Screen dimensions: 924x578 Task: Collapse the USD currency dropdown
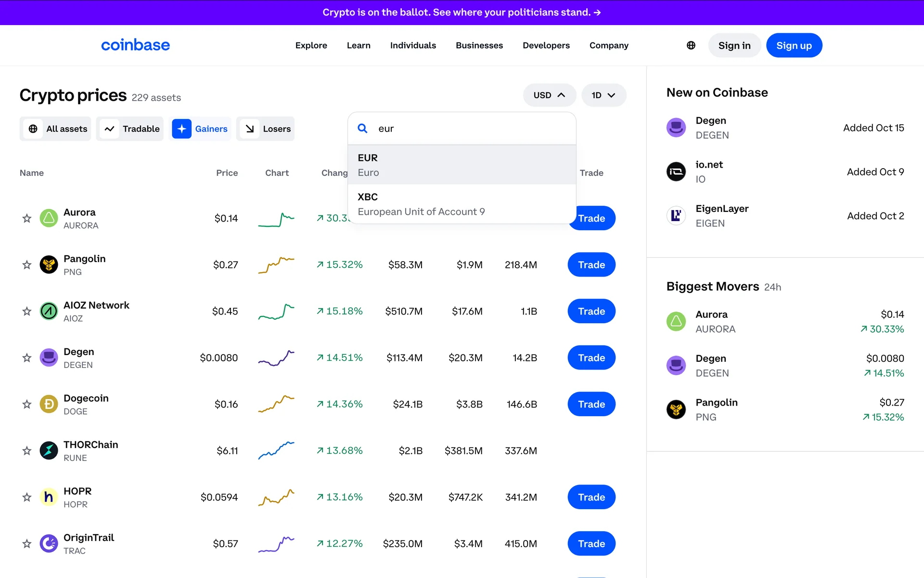pos(549,95)
